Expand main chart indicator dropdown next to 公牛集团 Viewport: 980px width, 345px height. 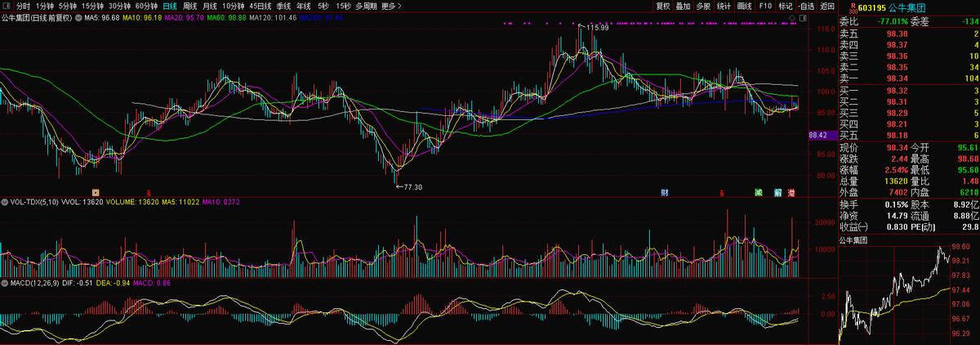[79, 17]
